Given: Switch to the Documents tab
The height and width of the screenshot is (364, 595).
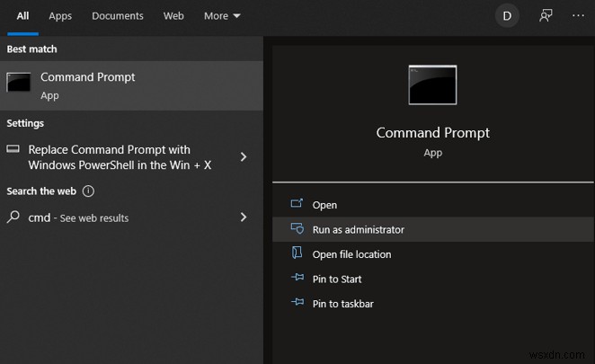Looking at the screenshot, I should coord(118,16).
